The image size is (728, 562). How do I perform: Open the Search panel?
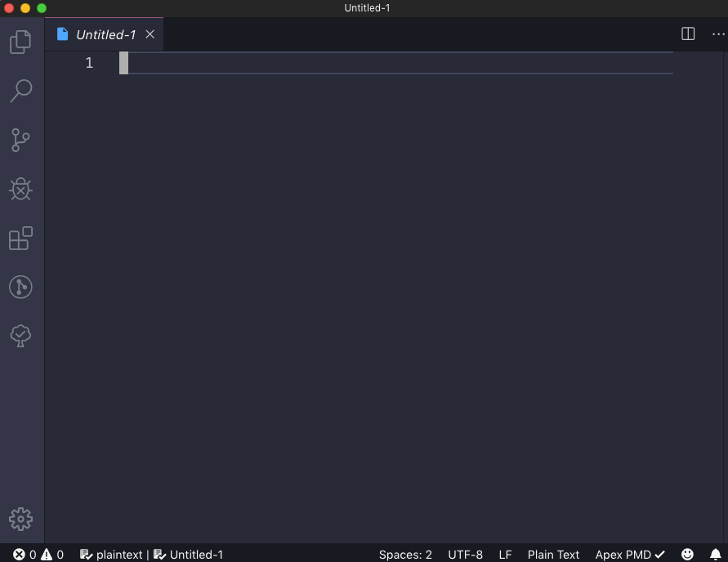click(20, 91)
